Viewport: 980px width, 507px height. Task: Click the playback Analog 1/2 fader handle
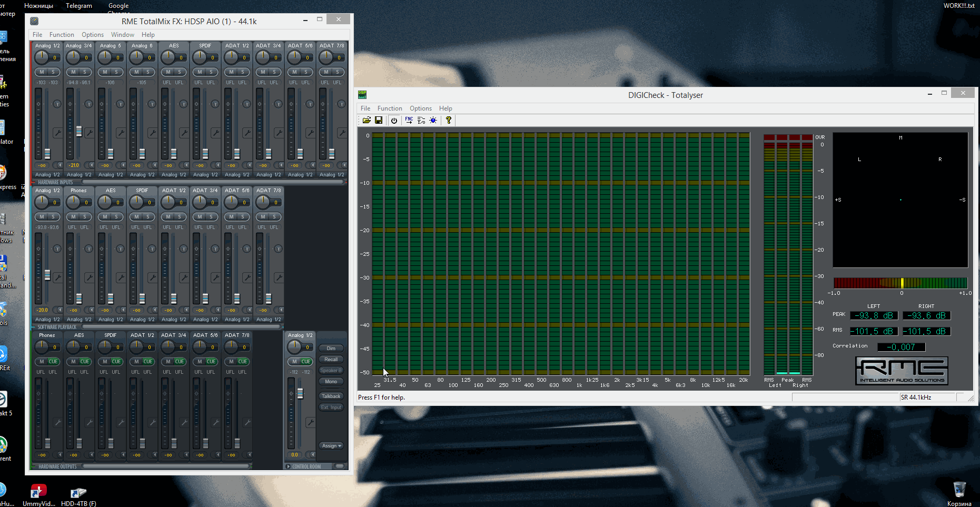[47, 275]
